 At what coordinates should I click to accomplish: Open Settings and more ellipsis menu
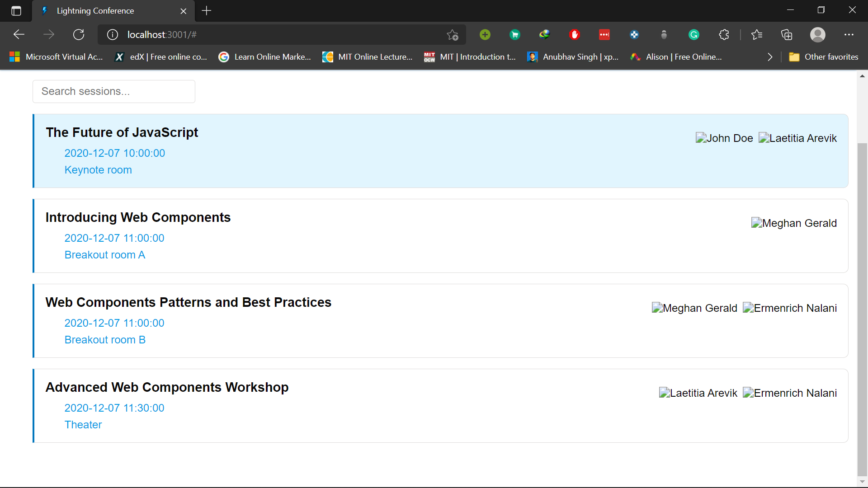[x=849, y=35]
